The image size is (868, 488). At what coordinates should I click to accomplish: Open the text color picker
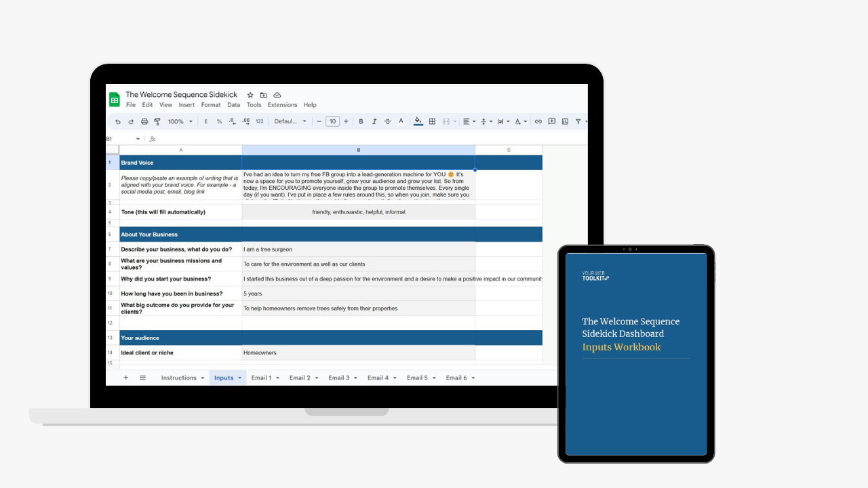click(x=401, y=122)
